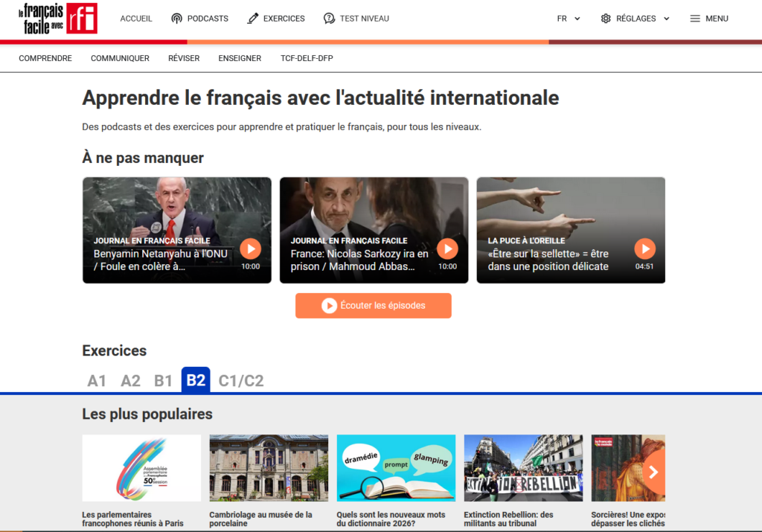Expand the Réglages dropdown chevron

666,19
